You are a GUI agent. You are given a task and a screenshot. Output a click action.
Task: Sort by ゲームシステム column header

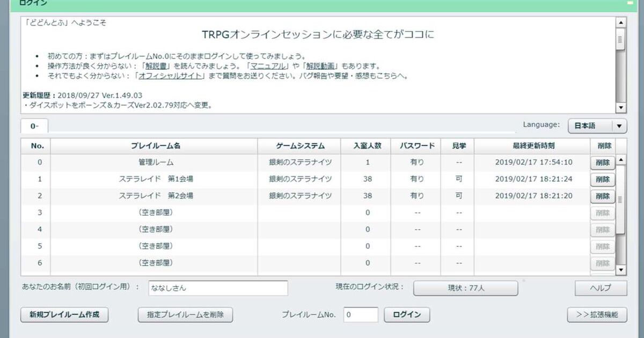point(300,146)
